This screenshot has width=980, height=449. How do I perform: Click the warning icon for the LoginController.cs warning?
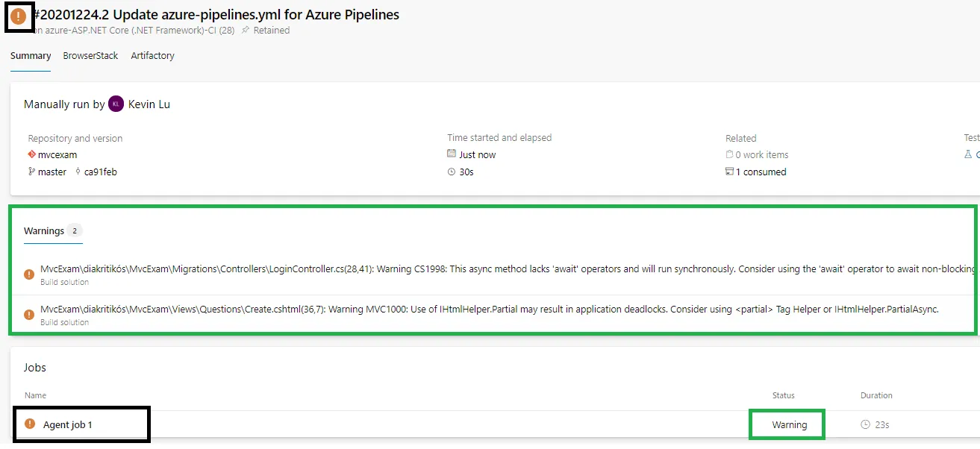29,274
